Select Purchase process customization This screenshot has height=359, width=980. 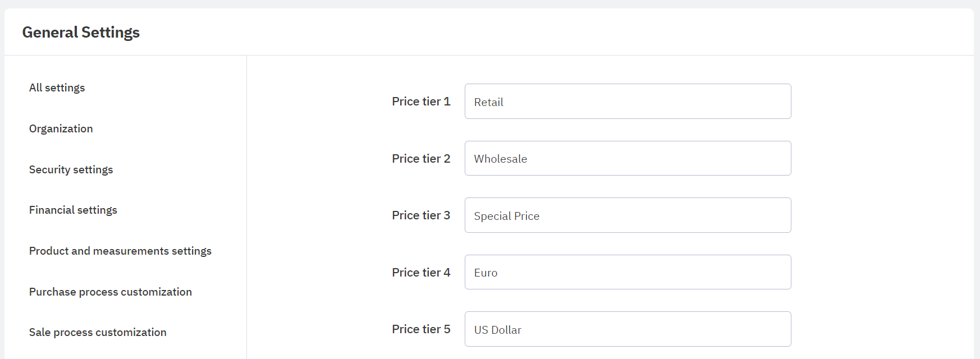111,292
